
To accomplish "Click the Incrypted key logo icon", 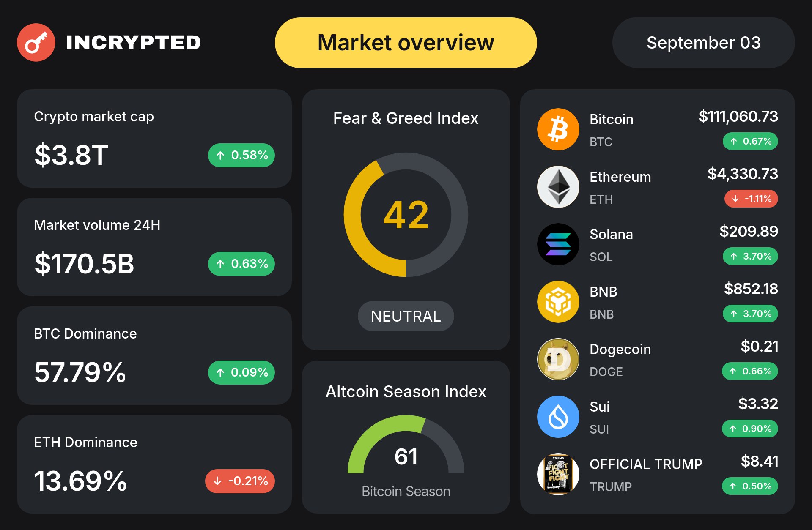I will (36, 42).
